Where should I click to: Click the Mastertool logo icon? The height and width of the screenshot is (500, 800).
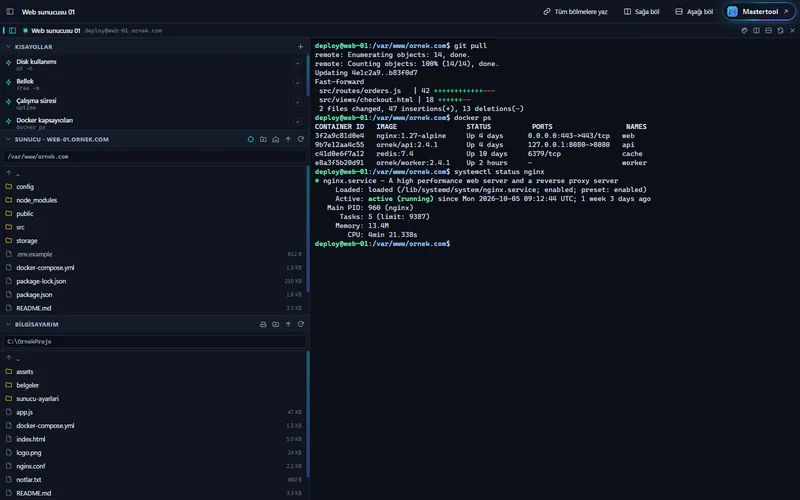[x=733, y=11]
